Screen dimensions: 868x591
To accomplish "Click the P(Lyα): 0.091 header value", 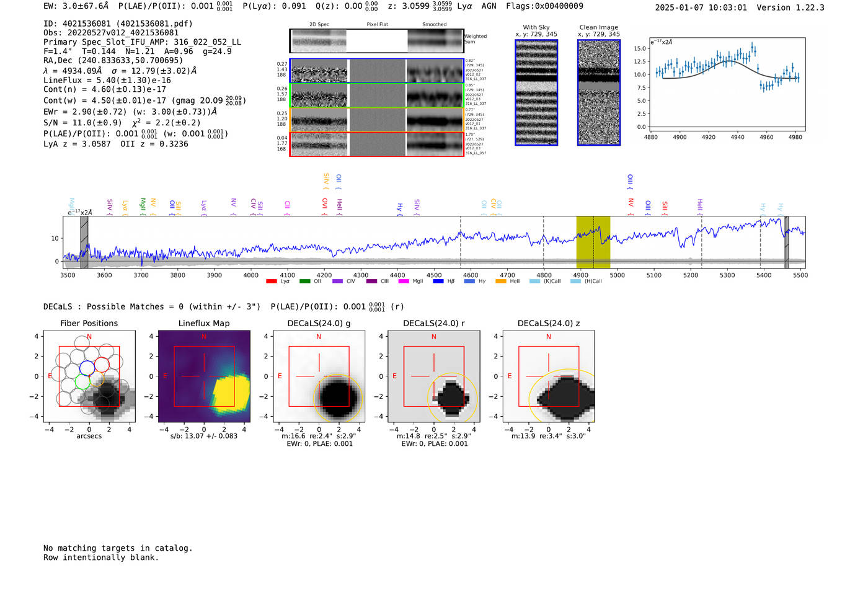I will (x=274, y=6).
